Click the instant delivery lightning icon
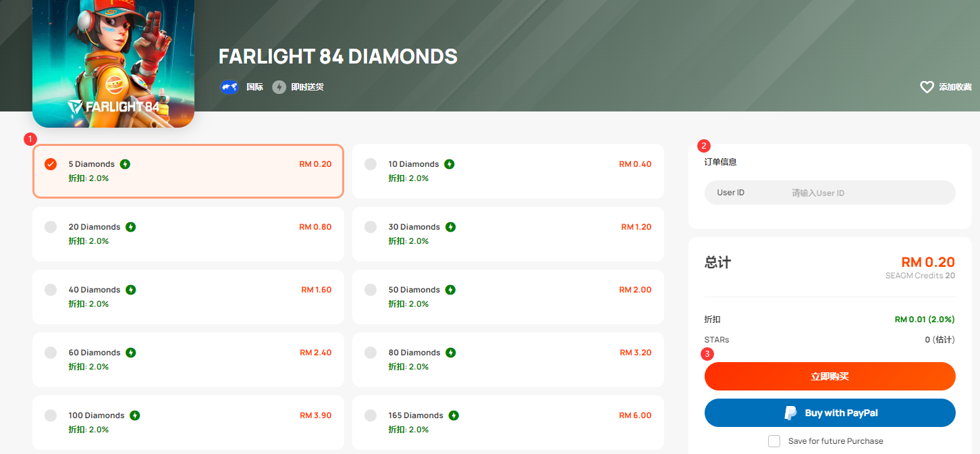Image resolution: width=980 pixels, height=454 pixels. tap(279, 87)
